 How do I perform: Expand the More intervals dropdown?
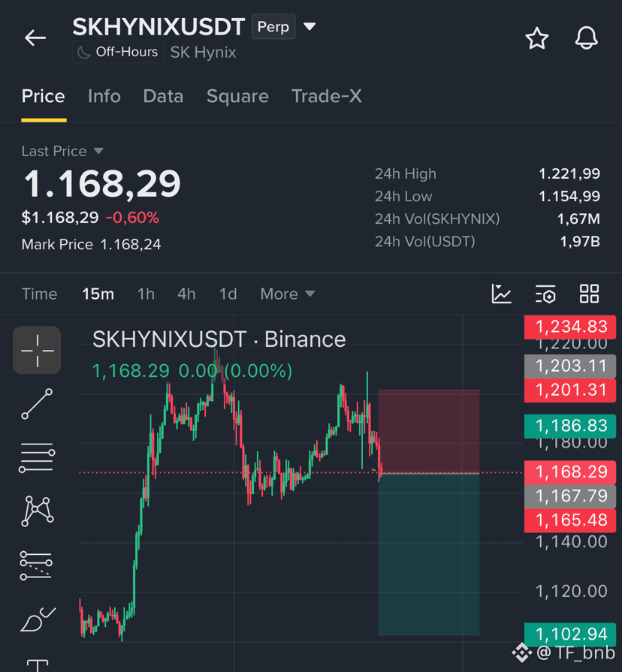coord(288,294)
